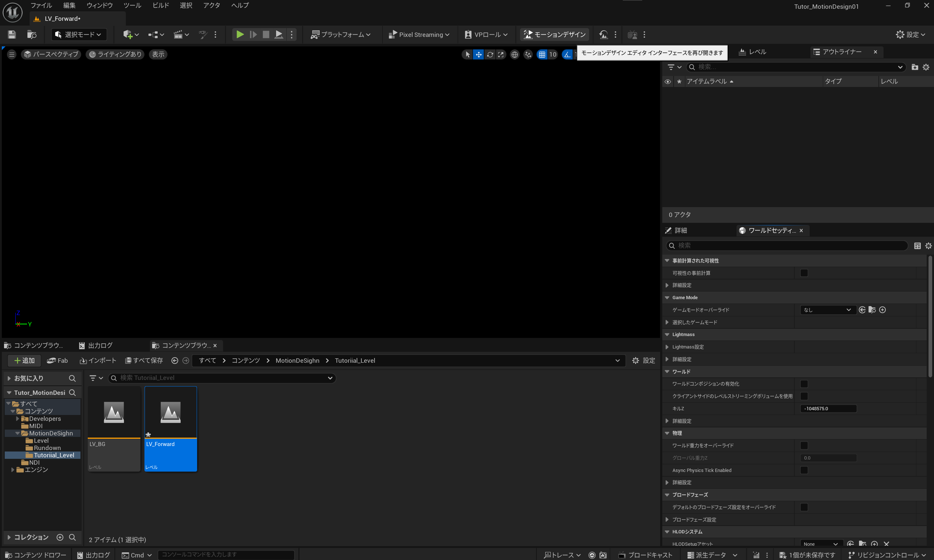Open the add content quick menu icon
Screen dimensions: 934x560
(x=128, y=34)
